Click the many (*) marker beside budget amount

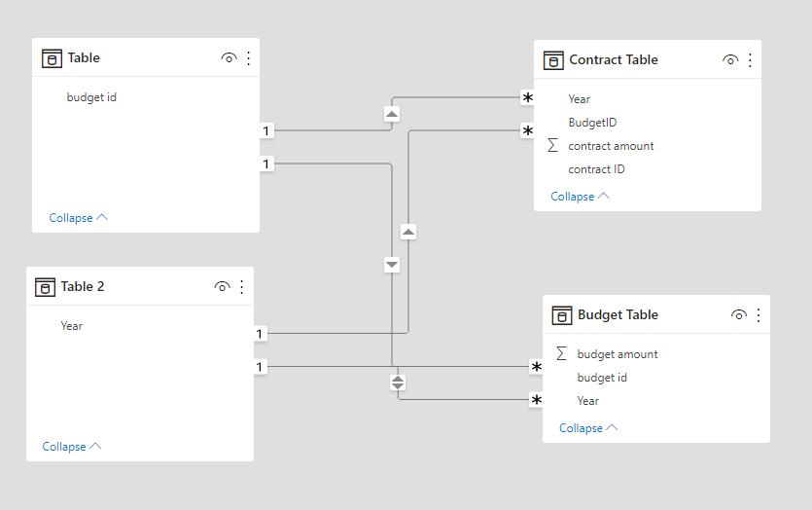pyautogui.click(x=536, y=367)
